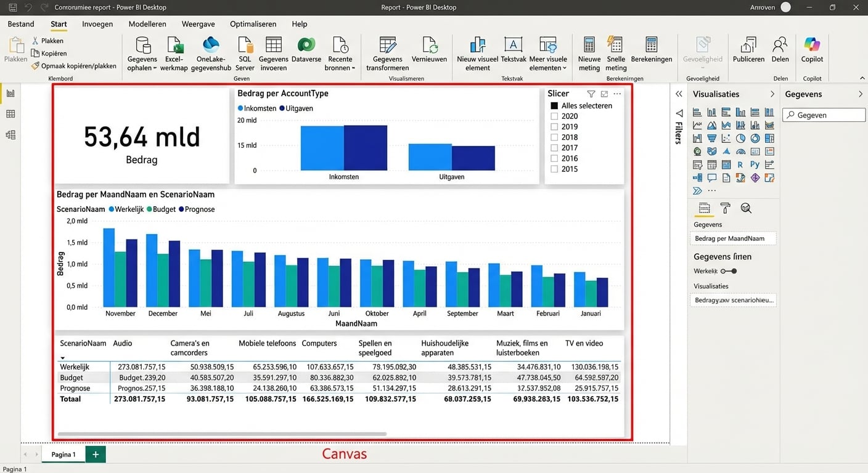
Task: Open the format visual paint roller tab
Action: coord(725,208)
